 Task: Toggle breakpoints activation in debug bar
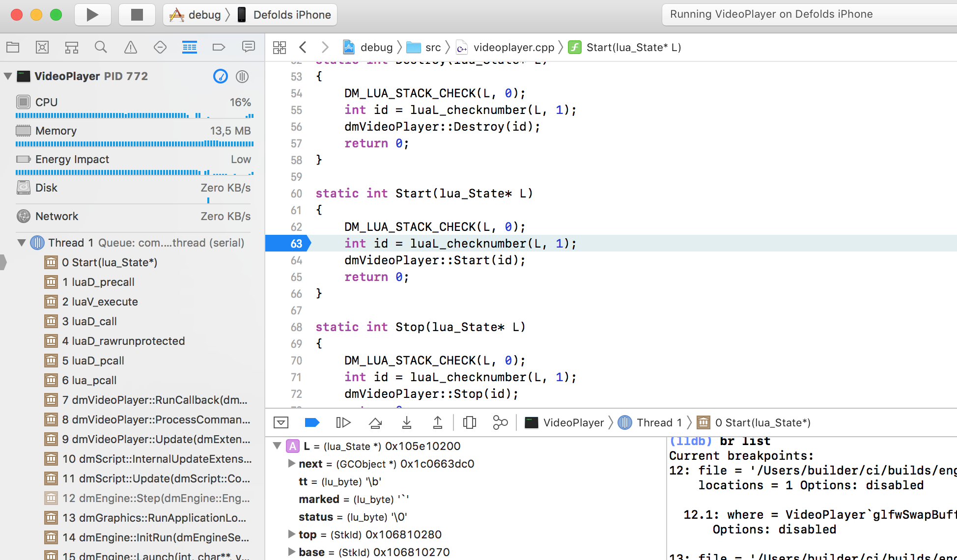[312, 422]
